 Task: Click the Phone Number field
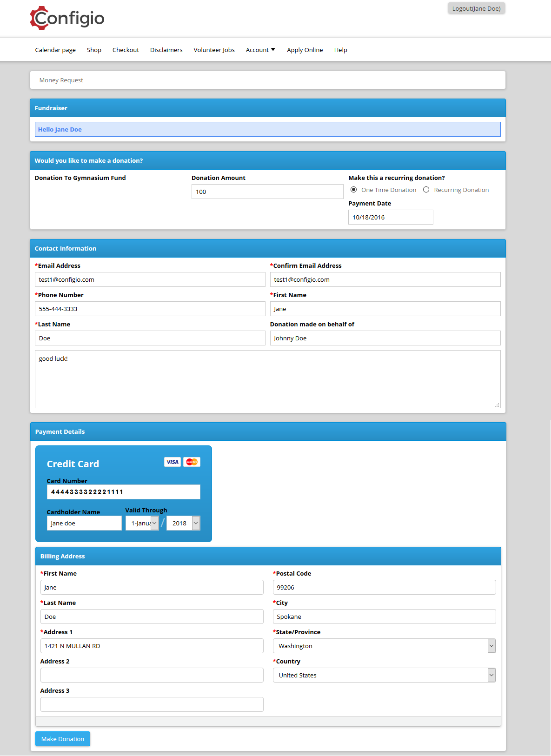150,309
